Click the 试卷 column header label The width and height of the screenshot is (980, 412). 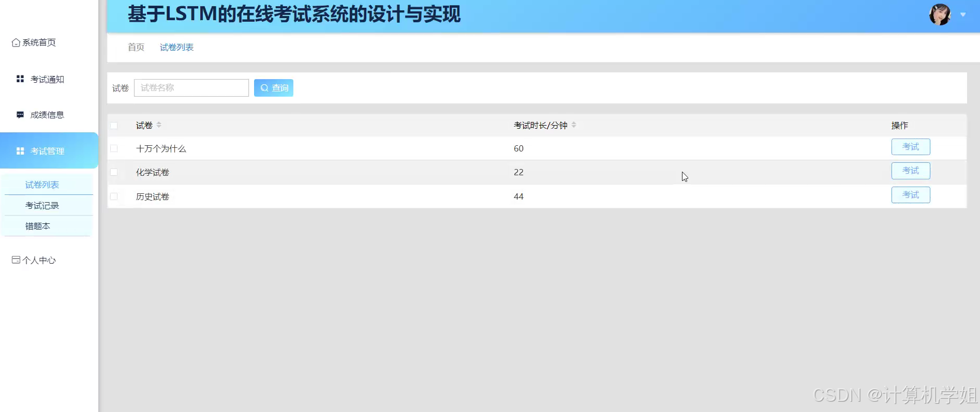(144, 126)
